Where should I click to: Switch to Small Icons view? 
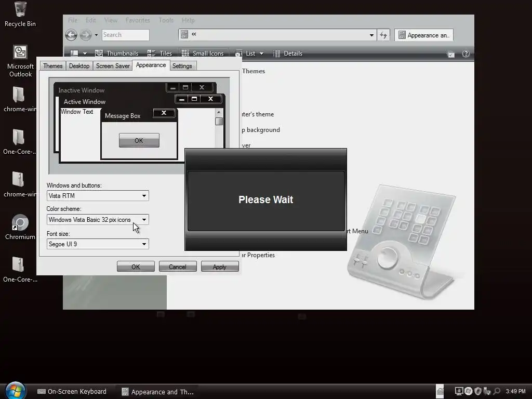click(203, 54)
